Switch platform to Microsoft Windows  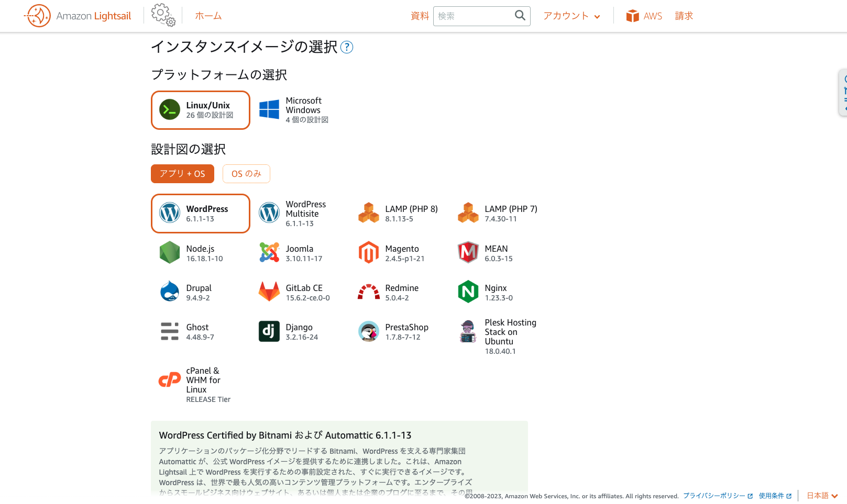[294, 110]
